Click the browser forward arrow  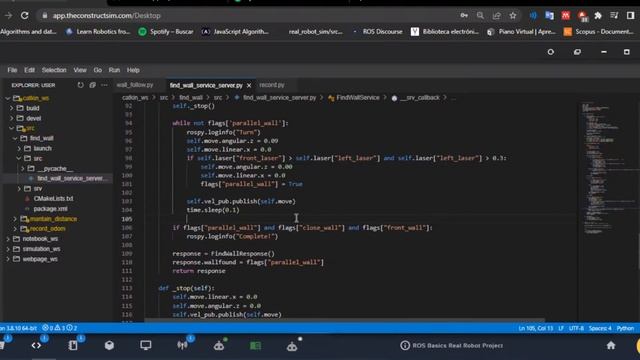(8, 16)
